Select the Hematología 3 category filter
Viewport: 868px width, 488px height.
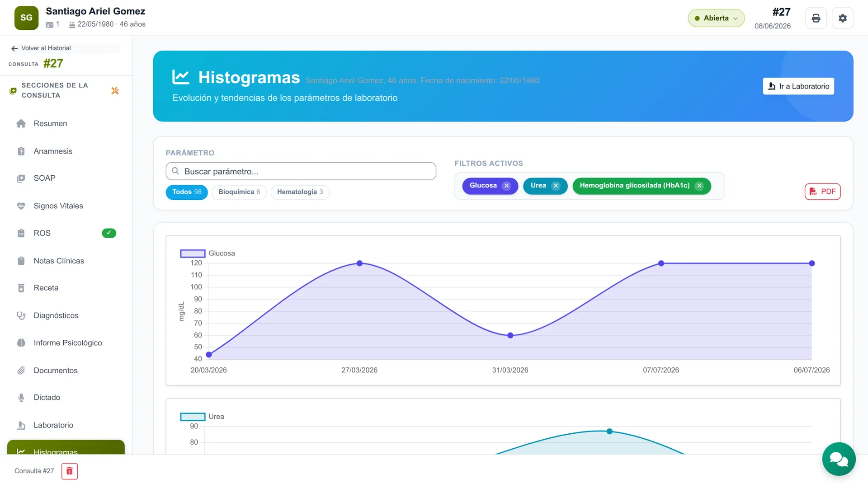pos(300,192)
